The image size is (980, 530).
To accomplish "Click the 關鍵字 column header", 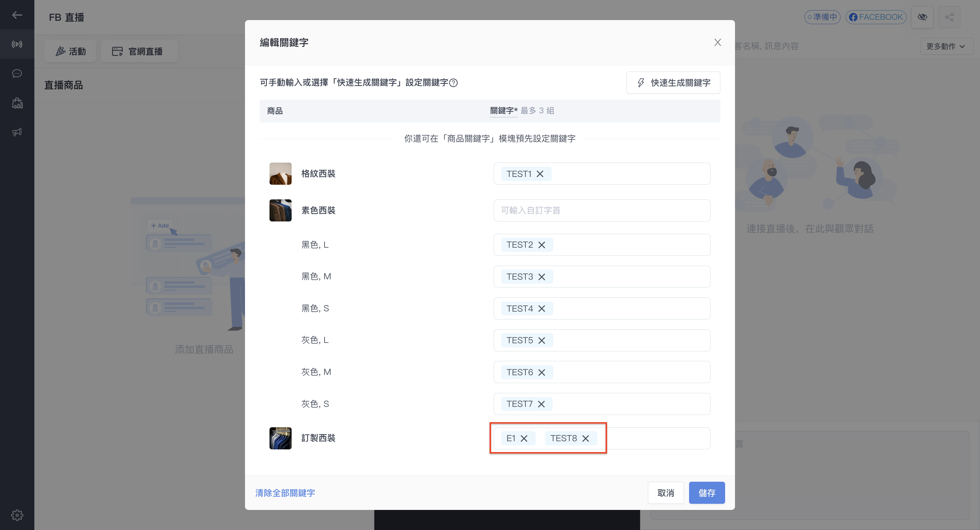I will [504, 111].
